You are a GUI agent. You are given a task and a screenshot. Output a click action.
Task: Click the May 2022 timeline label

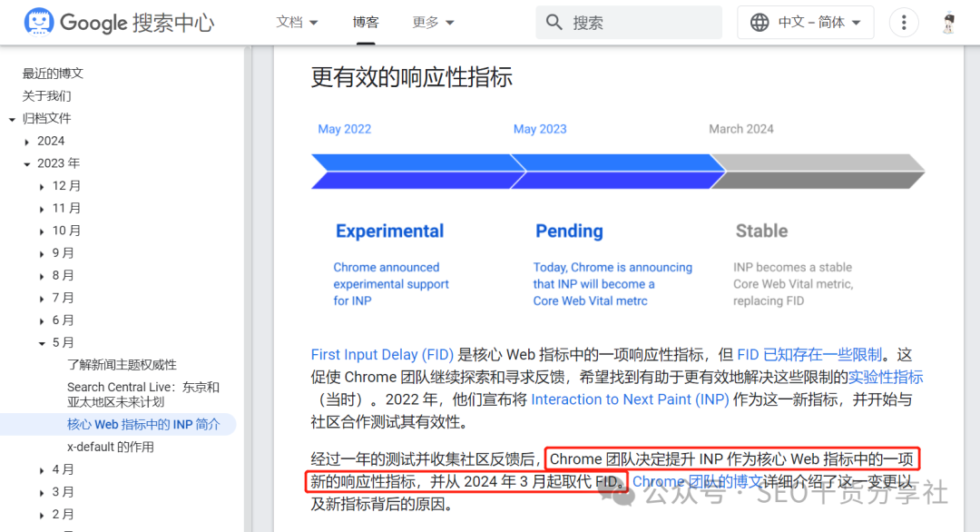point(345,129)
